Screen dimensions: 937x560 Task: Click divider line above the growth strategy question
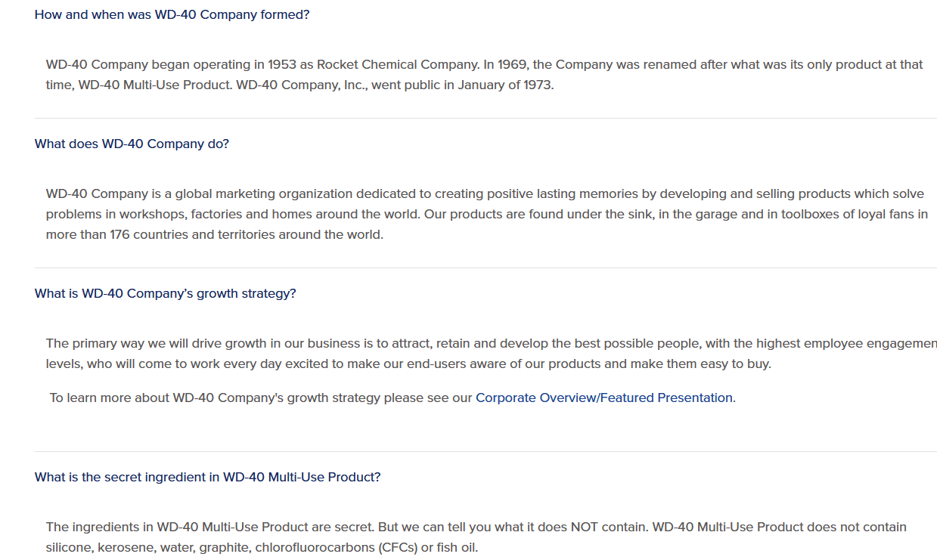point(486,268)
